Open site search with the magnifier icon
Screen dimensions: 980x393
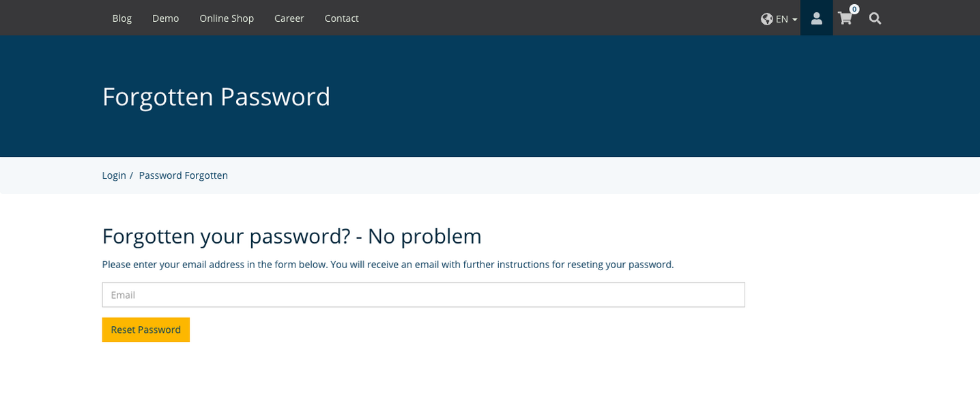(875, 18)
